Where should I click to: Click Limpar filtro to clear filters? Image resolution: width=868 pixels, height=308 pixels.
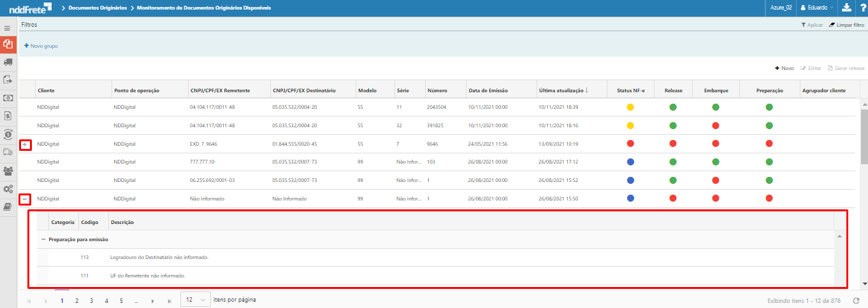tap(846, 25)
